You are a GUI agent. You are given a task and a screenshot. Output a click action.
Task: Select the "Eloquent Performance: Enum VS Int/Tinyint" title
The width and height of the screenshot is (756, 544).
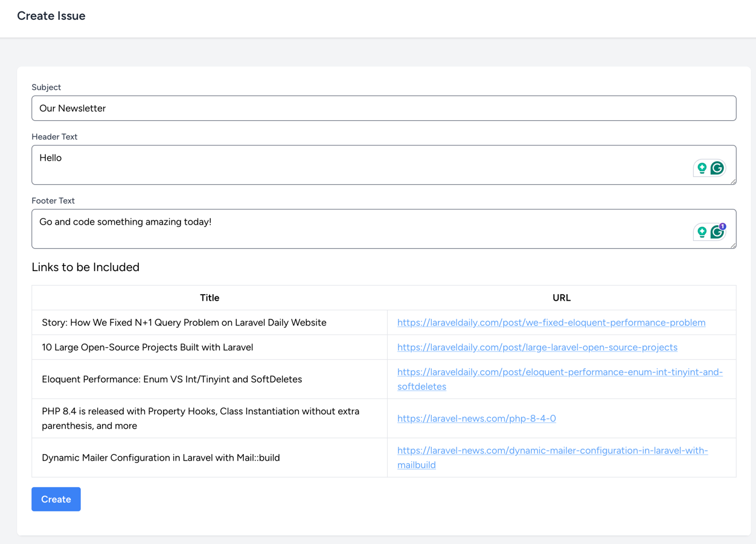pos(171,379)
